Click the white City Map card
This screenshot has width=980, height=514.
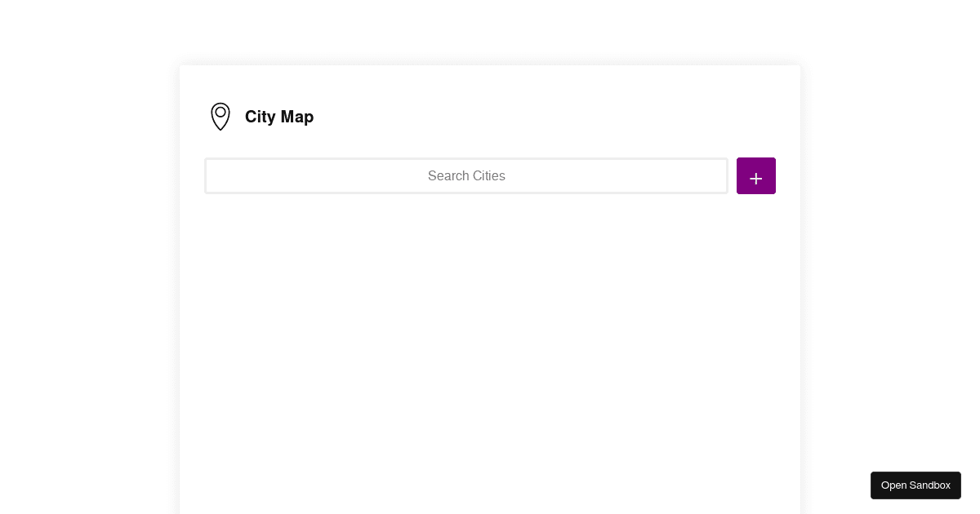coord(490,286)
